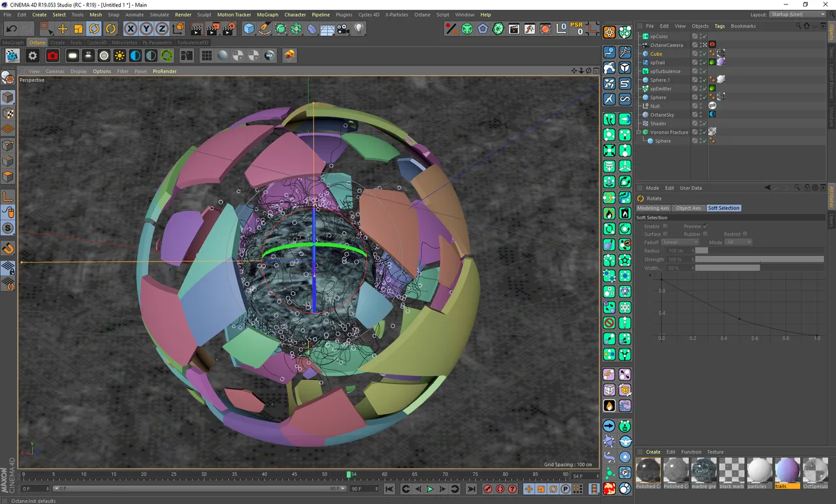Collapse the Voronoi Fracture tree item

click(x=639, y=133)
